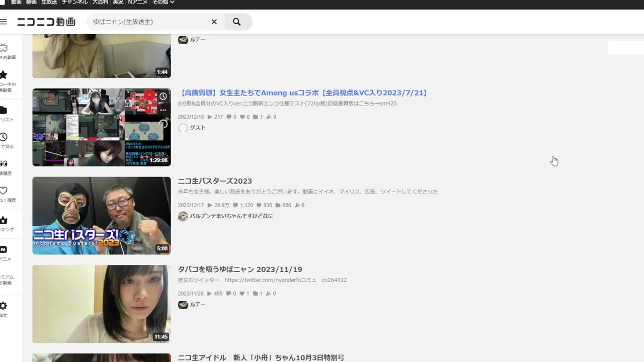Open the タバコを吸うゆばニャン video thumbnail
Viewport: 644px width, 362px height.
click(102, 304)
